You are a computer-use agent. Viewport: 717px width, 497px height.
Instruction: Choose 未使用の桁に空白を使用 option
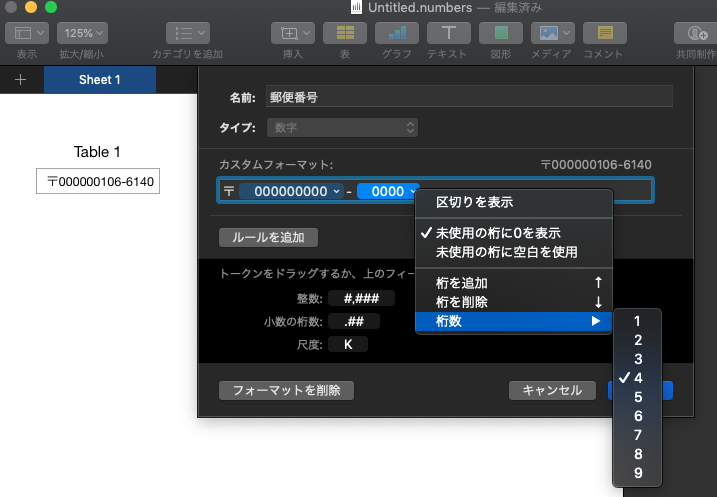pos(506,252)
